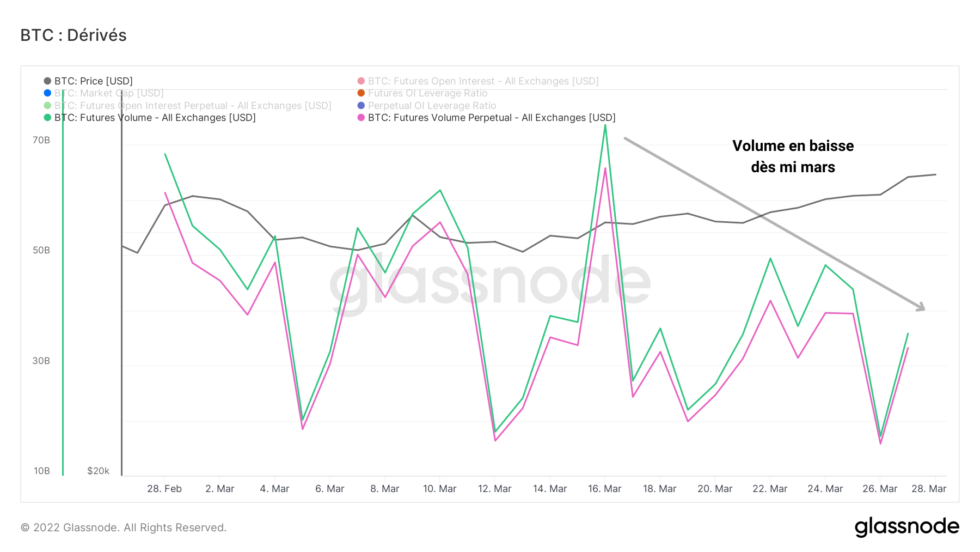The image size is (980, 552).
Task: Click the 22. Mar date on the x-axis
Action: (770, 489)
